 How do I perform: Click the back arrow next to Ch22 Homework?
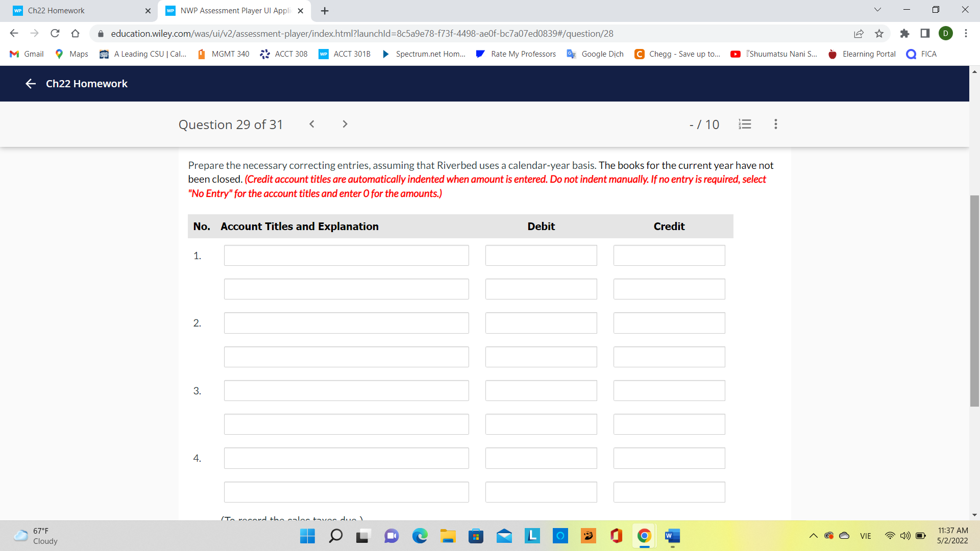[x=31, y=84]
